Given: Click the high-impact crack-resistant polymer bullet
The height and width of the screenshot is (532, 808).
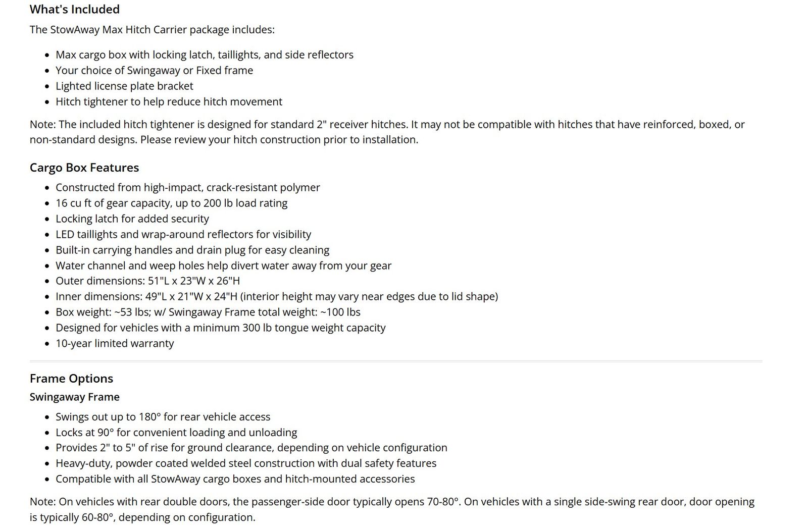Looking at the screenshot, I should tap(188, 187).
